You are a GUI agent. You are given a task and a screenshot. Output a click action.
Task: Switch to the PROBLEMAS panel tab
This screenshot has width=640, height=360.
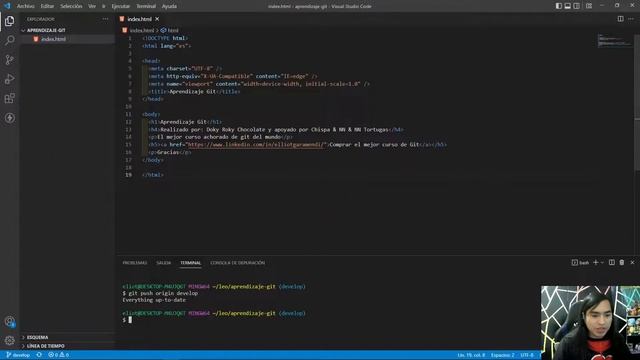(135, 263)
